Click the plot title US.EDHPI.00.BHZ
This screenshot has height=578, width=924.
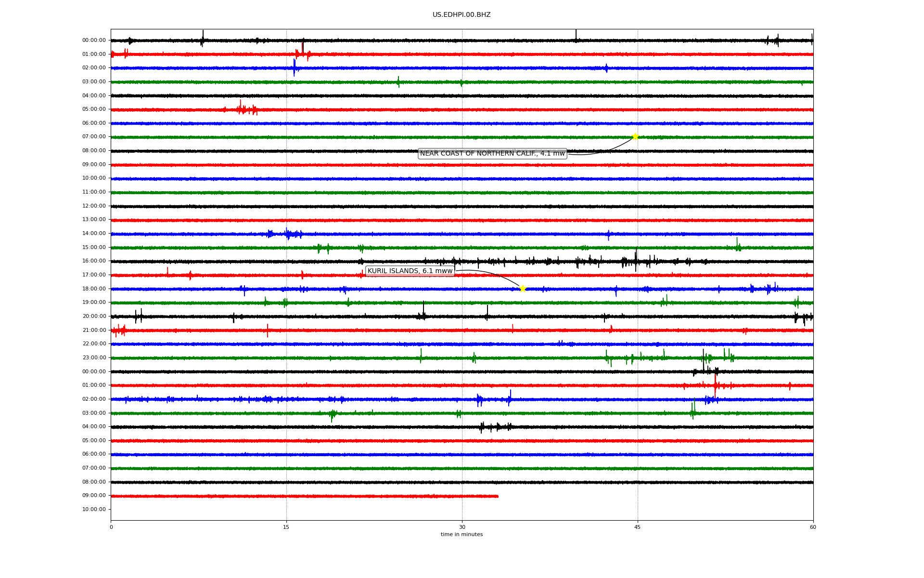(x=462, y=15)
